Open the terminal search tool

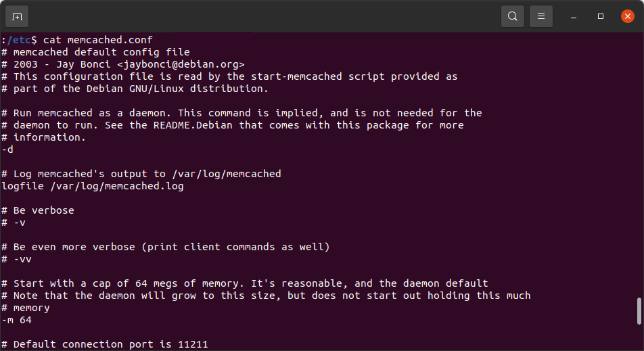(513, 16)
